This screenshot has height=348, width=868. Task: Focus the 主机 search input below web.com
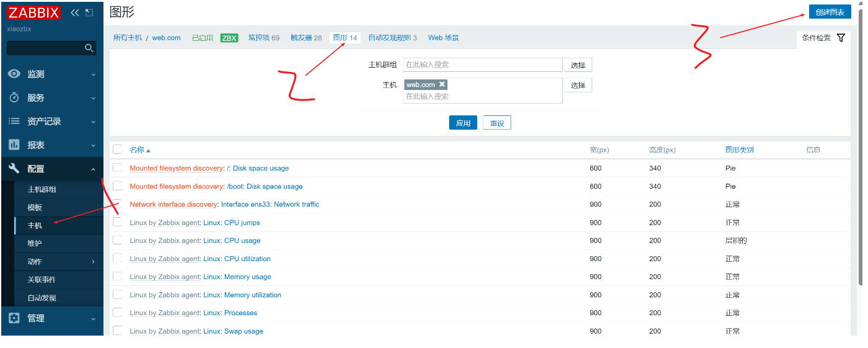point(483,96)
